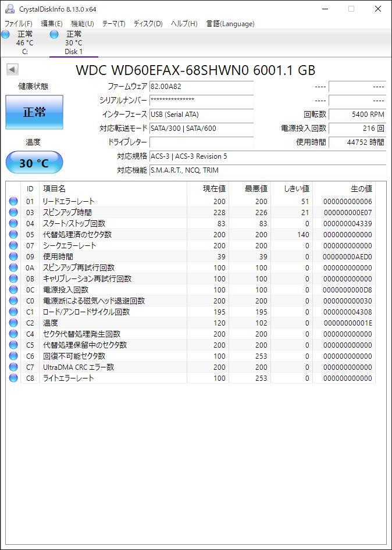
Task: Click status orb for UltraDMA CRC エラー数
Action: coord(13,367)
